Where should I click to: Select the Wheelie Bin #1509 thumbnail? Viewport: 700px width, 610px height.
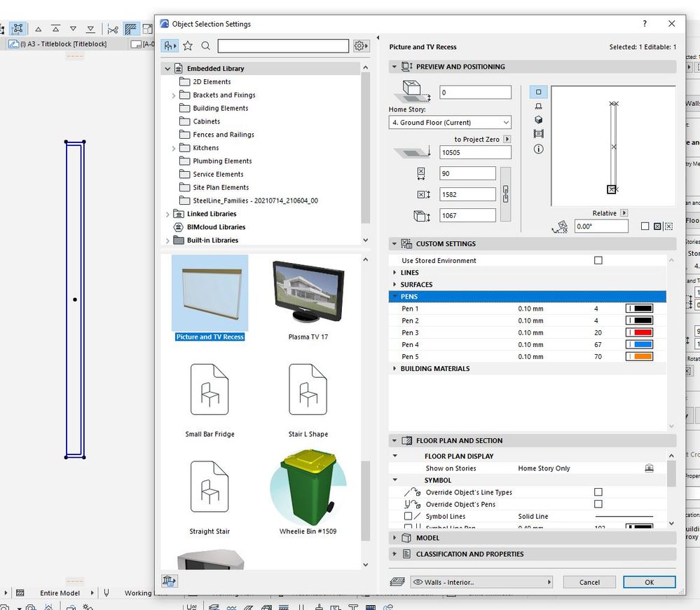click(308, 494)
